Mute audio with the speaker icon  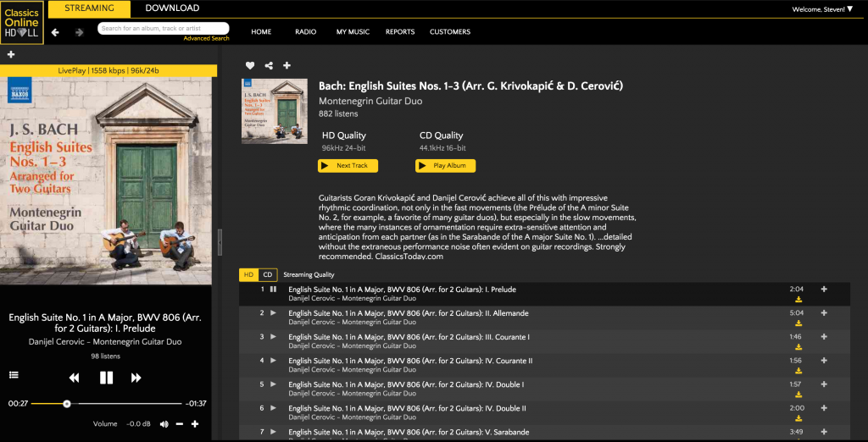(164, 423)
